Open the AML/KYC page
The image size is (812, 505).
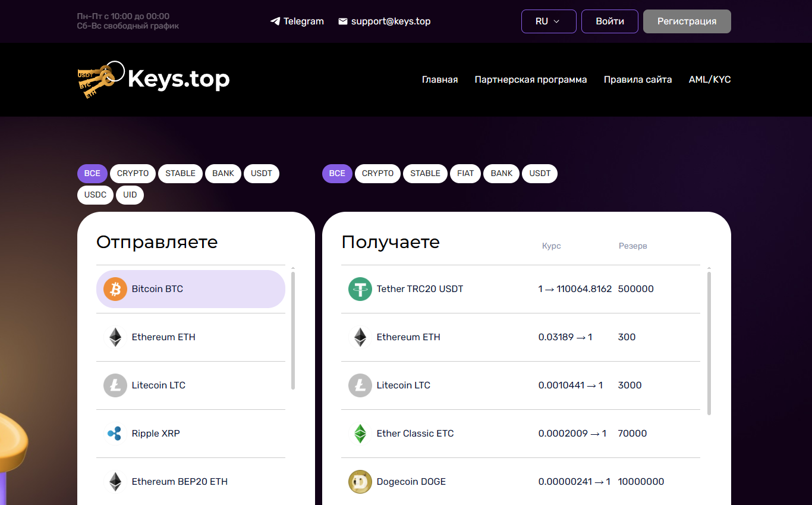(710, 80)
